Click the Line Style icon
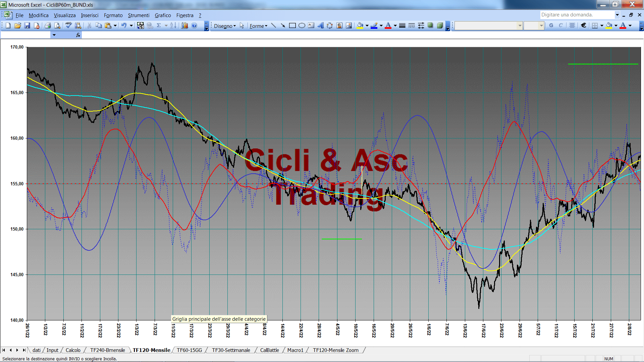This screenshot has width=644, height=362. pos(402,25)
